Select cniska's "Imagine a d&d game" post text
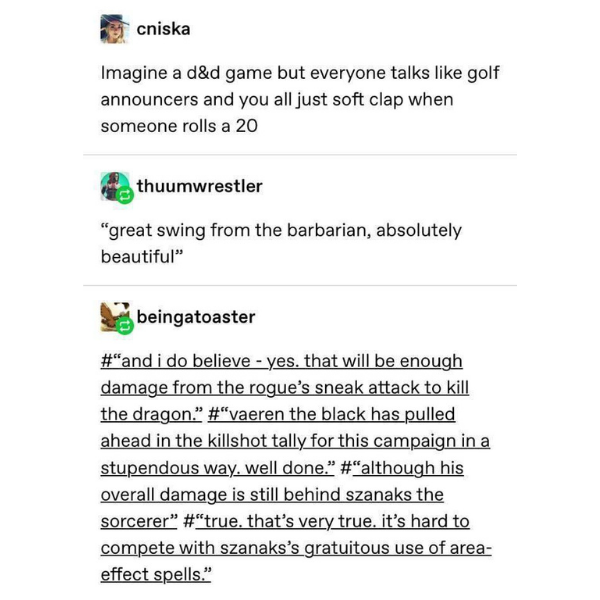 pos(300,99)
